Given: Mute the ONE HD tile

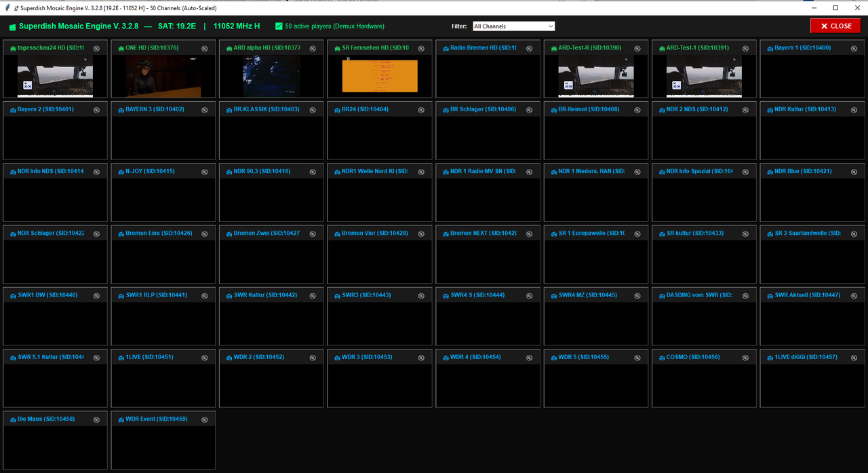Looking at the screenshot, I should coord(205,48).
